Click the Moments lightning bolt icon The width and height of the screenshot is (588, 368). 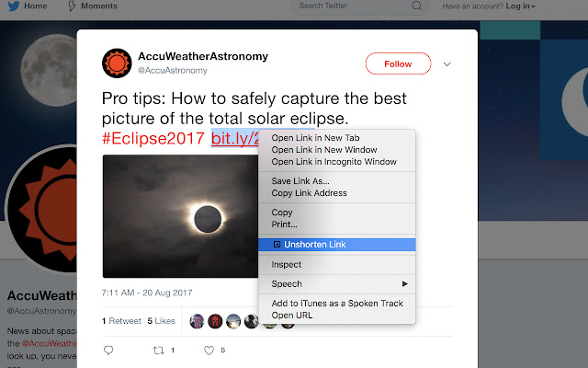(73, 6)
